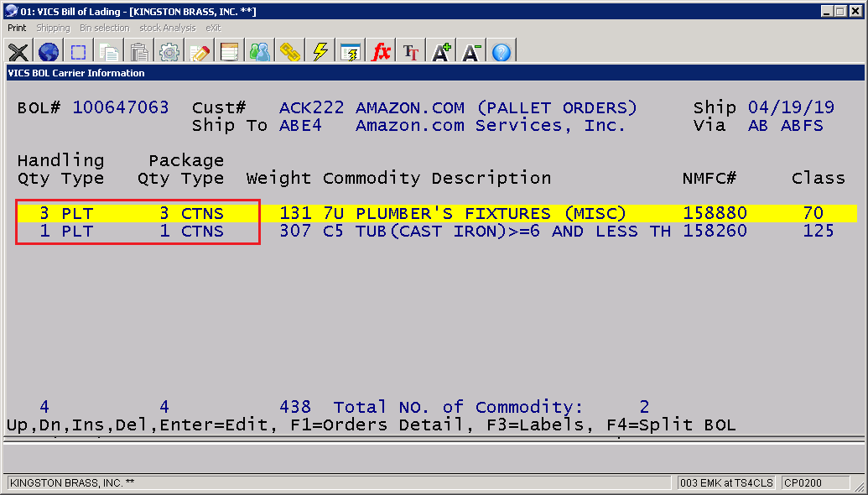
Task: Click the paste clipboard icon
Action: pyautogui.click(x=138, y=52)
